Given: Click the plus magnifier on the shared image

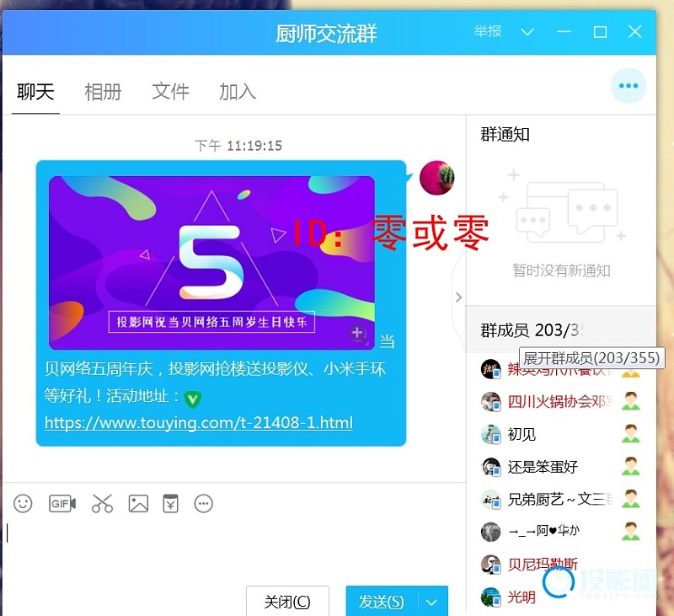Looking at the screenshot, I should 357,333.
